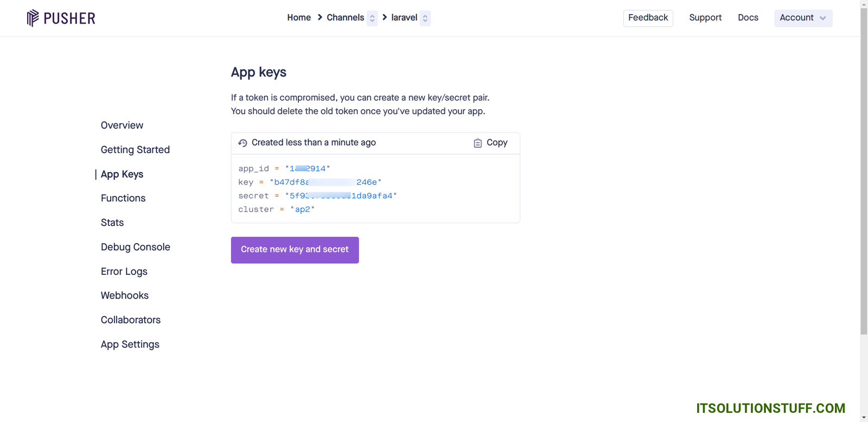Open the Docs link
868x422 pixels.
(x=748, y=18)
